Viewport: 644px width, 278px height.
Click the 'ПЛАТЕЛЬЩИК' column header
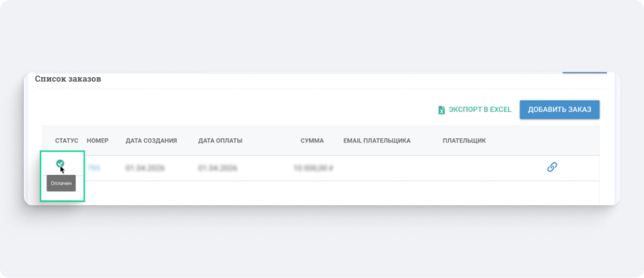point(464,141)
